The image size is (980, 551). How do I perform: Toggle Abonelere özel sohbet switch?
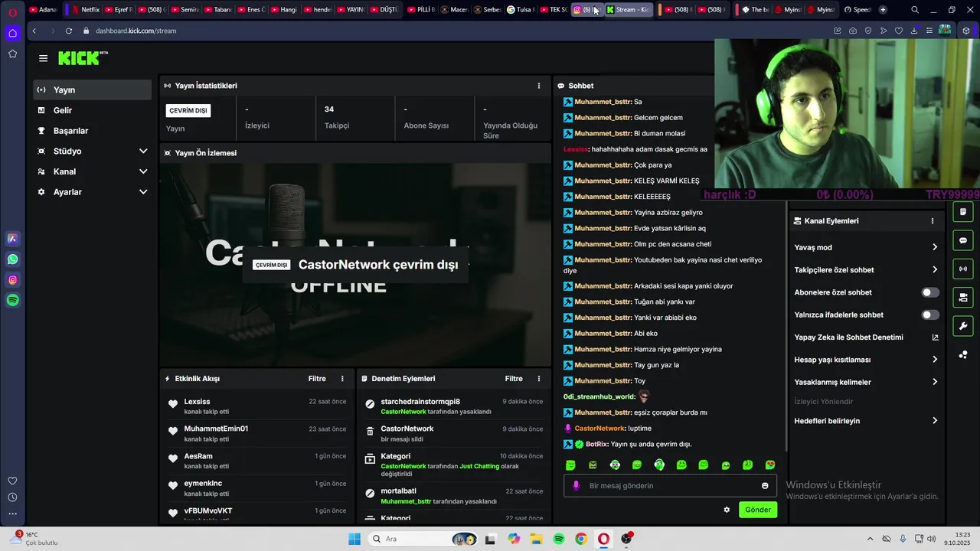click(x=930, y=292)
